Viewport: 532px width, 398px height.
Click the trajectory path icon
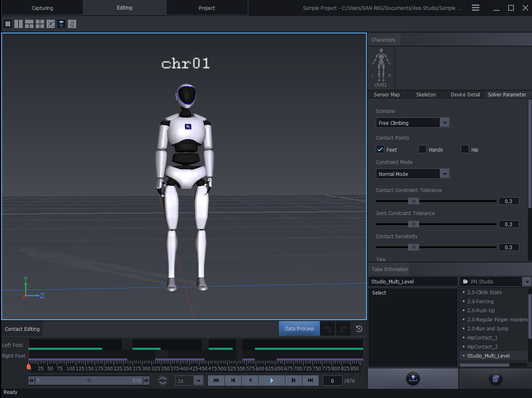pyautogui.click(x=72, y=23)
